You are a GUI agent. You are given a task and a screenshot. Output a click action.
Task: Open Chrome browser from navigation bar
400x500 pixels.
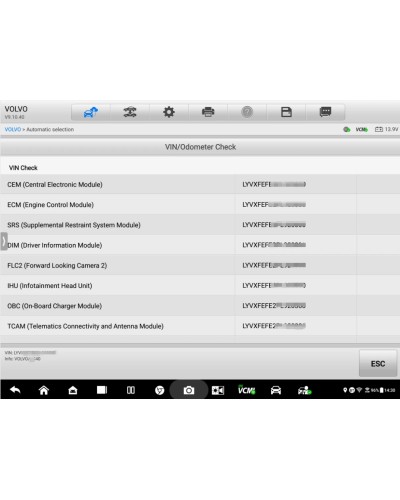coord(160,390)
